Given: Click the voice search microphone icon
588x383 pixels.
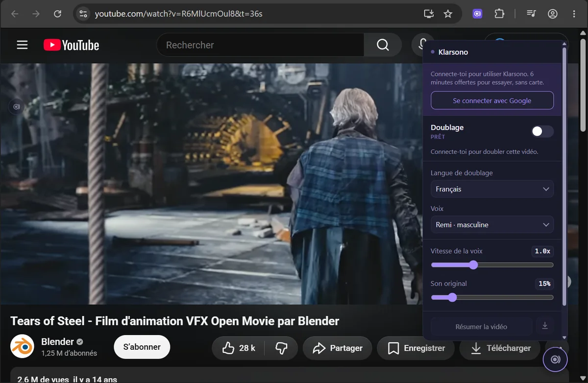Looking at the screenshot, I should point(422,45).
